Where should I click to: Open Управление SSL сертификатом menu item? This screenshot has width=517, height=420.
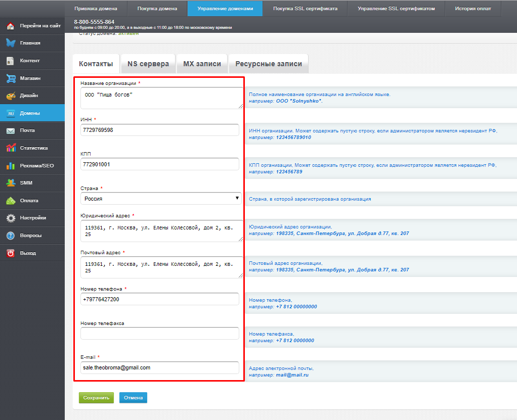[x=396, y=9]
